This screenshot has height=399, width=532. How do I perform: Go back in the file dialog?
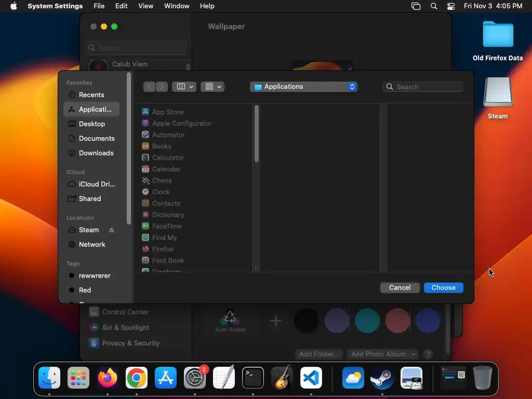click(149, 87)
